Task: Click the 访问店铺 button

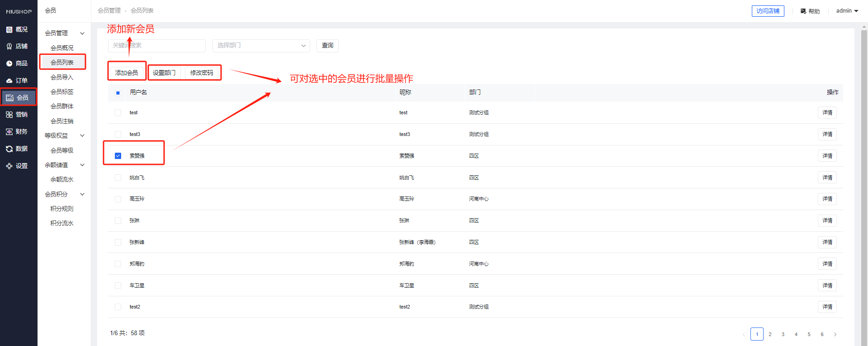Action: pos(768,11)
